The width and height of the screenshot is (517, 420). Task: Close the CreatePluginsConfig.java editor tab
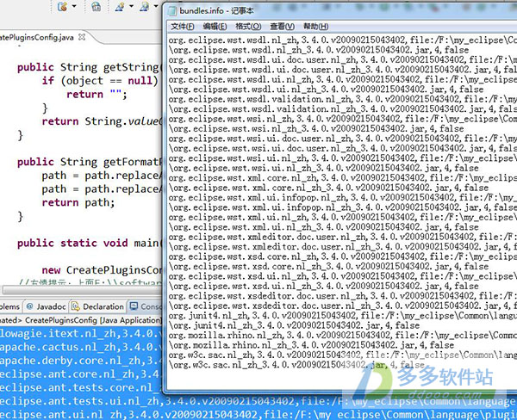point(82,37)
